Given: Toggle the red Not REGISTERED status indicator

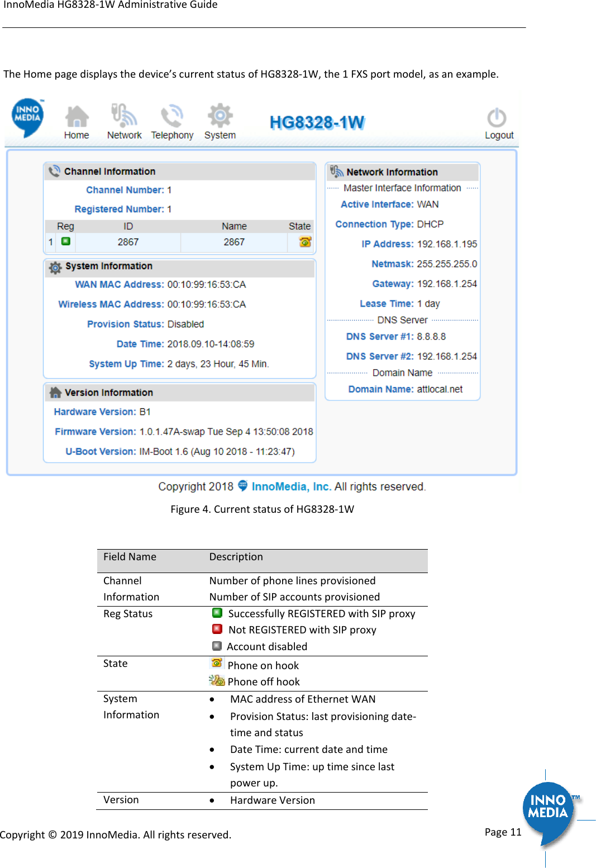Looking at the screenshot, I should pyautogui.click(x=217, y=630).
